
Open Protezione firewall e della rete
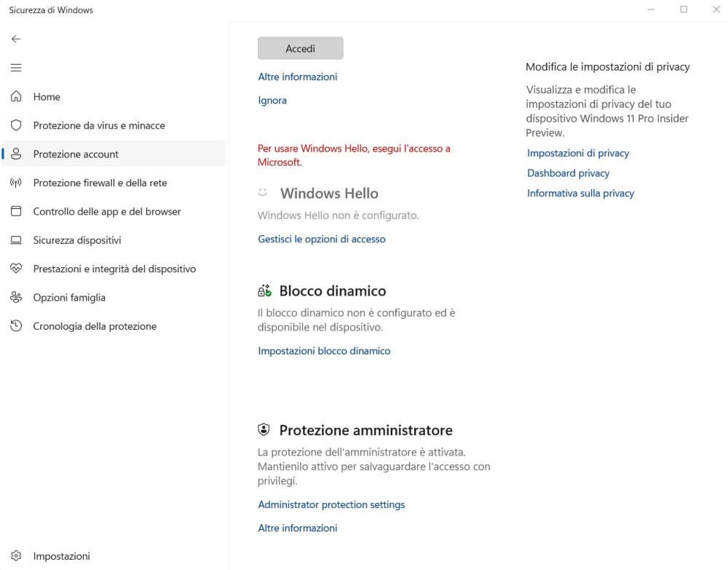(x=100, y=183)
